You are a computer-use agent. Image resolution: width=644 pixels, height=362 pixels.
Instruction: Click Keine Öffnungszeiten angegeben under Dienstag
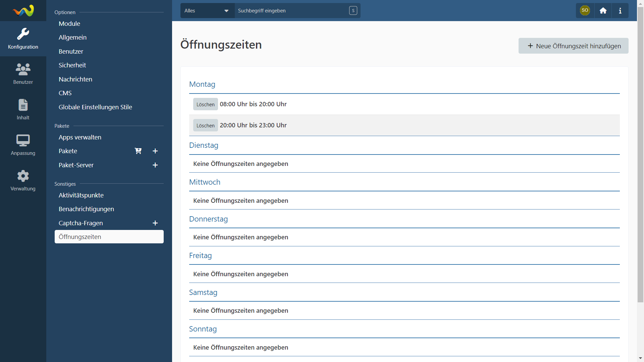coord(240,164)
